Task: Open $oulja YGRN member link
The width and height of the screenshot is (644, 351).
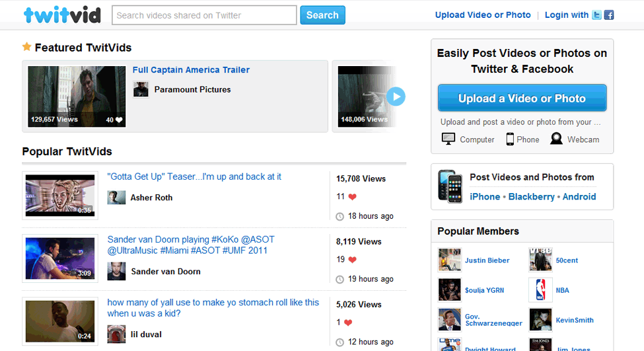Action: coord(484,290)
